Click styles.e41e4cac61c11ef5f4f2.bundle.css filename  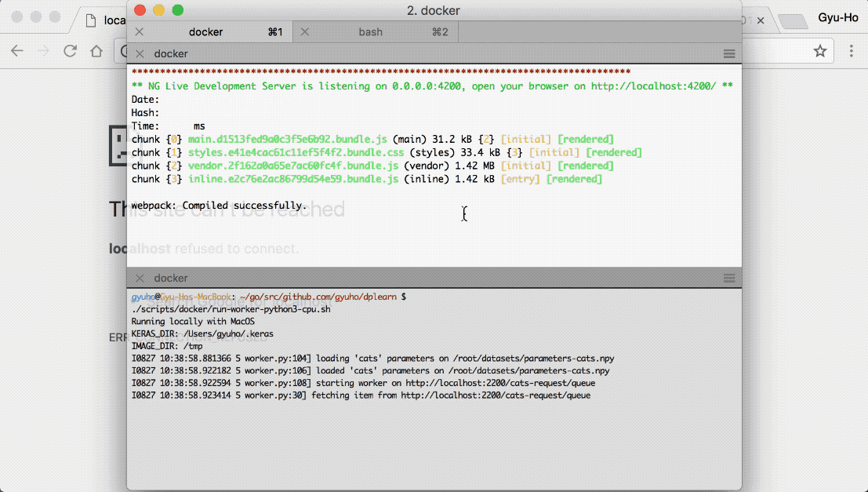296,152
